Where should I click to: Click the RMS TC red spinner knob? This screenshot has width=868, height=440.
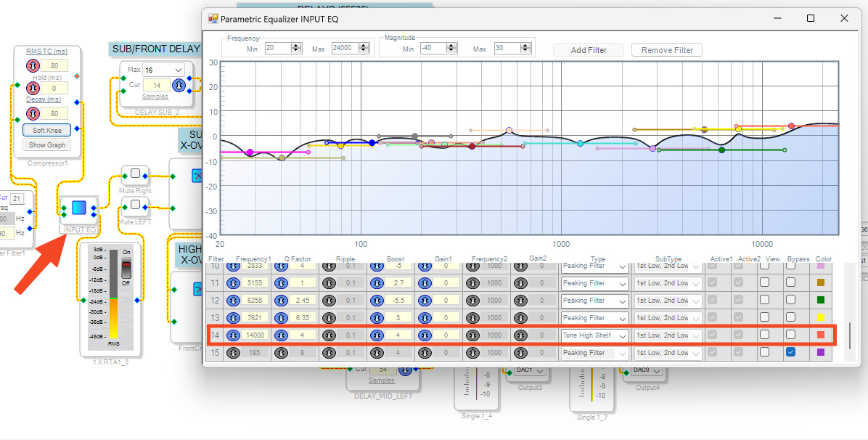click(33, 66)
